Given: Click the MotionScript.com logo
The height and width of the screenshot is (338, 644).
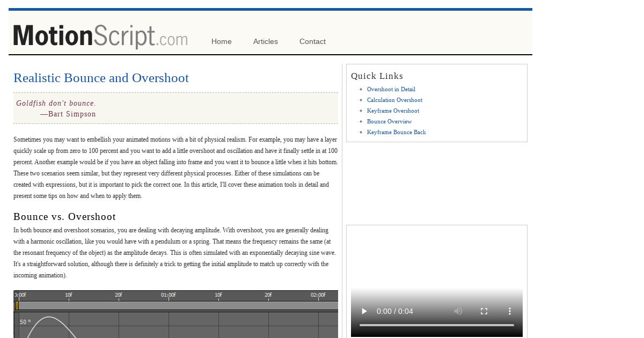Looking at the screenshot, I should 100,36.
